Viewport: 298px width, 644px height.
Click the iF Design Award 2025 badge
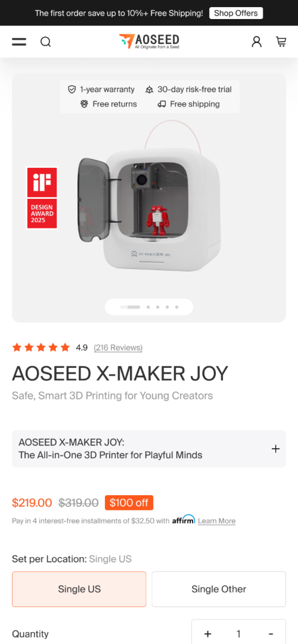[42, 198]
